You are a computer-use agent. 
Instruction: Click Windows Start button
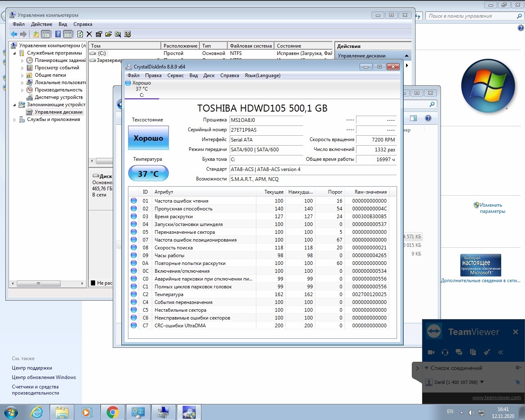tap(11, 412)
